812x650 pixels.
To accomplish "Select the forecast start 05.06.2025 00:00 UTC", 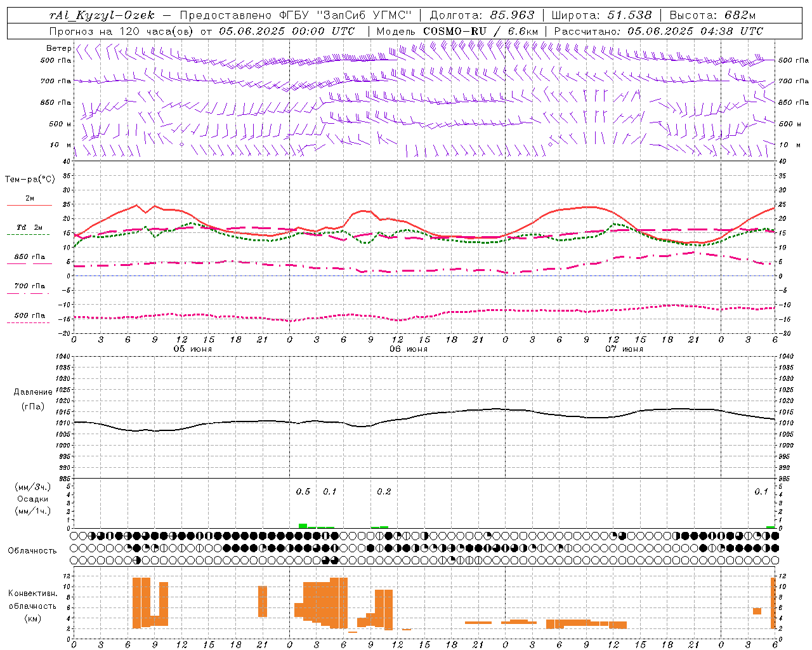I will pyautogui.click(x=287, y=31).
